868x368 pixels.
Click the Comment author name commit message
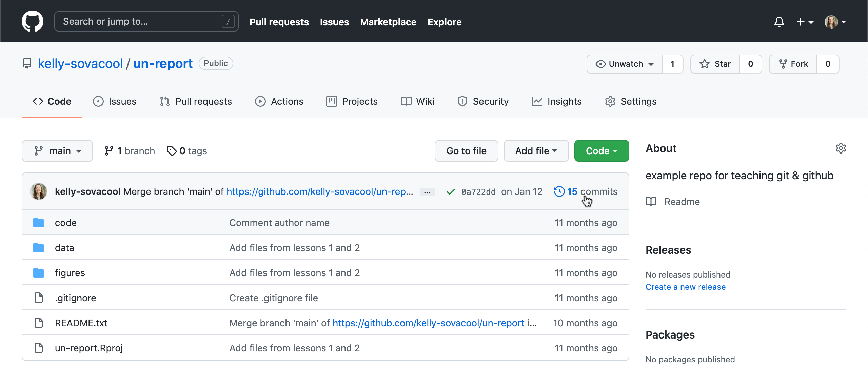point(279,223)
